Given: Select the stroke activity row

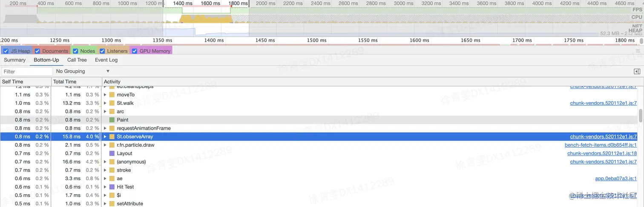Looking at the screenshot, I should tap(319, 170).
